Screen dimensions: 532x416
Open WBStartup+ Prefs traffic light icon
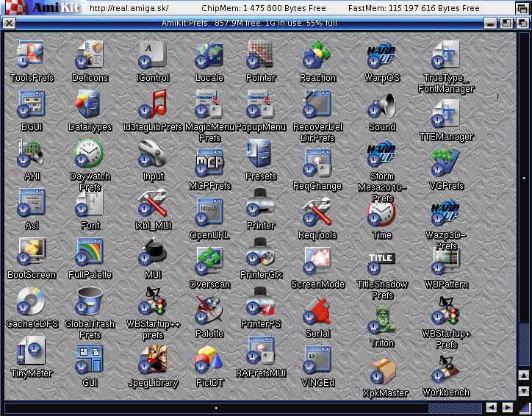446,310
